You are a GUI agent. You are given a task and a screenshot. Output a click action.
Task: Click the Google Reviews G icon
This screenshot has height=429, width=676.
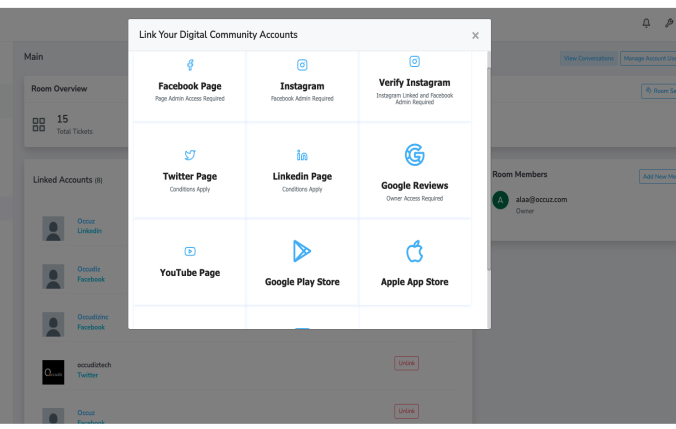[x=414, y=155]
